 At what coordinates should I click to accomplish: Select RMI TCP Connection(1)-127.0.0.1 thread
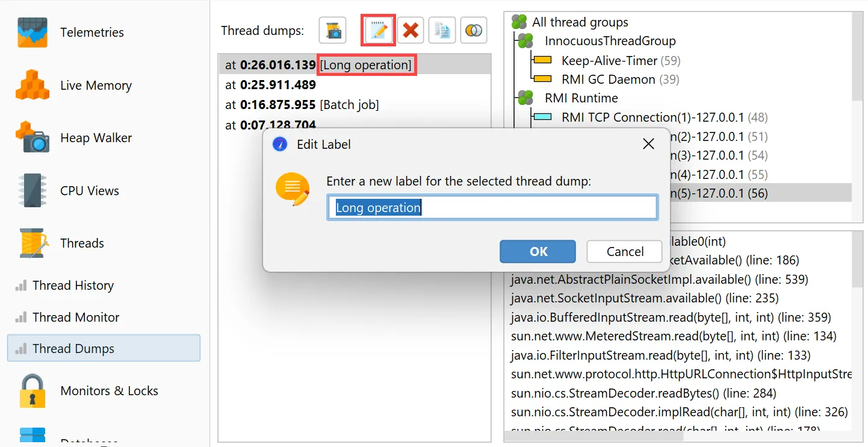click(x=665, y=117)
